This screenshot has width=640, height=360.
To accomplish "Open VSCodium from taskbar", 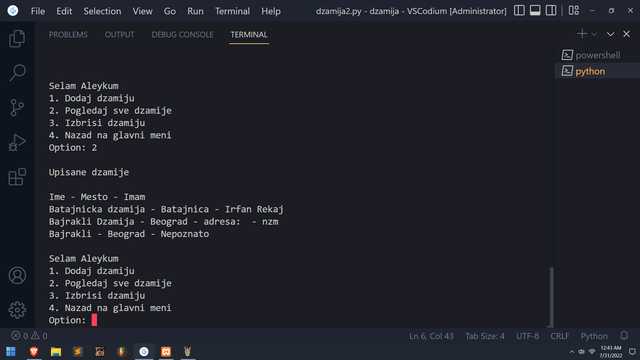I will 144,351.
